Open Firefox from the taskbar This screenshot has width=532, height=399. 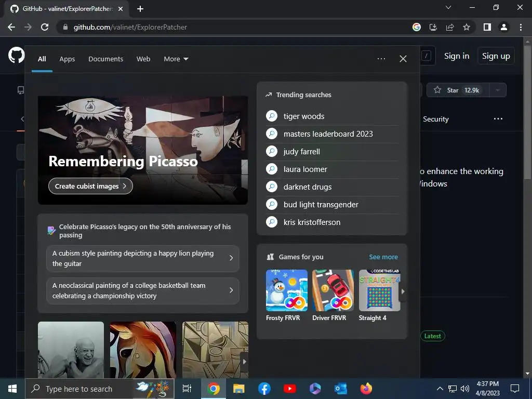click(366, 389)
